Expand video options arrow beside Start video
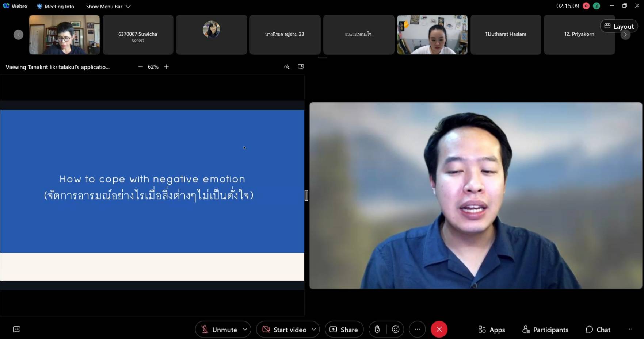Image resolution: width=644 pixels, height=339 pixels. (x=313, y=329)
